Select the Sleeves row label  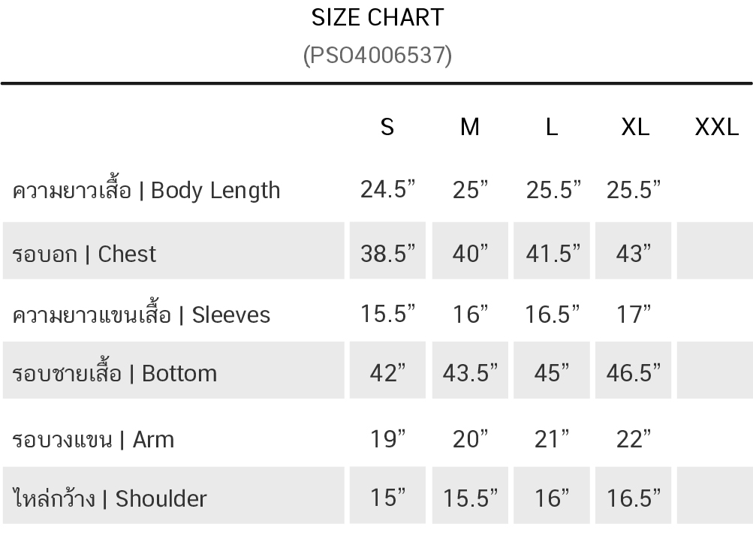click(x=141, y=314)
